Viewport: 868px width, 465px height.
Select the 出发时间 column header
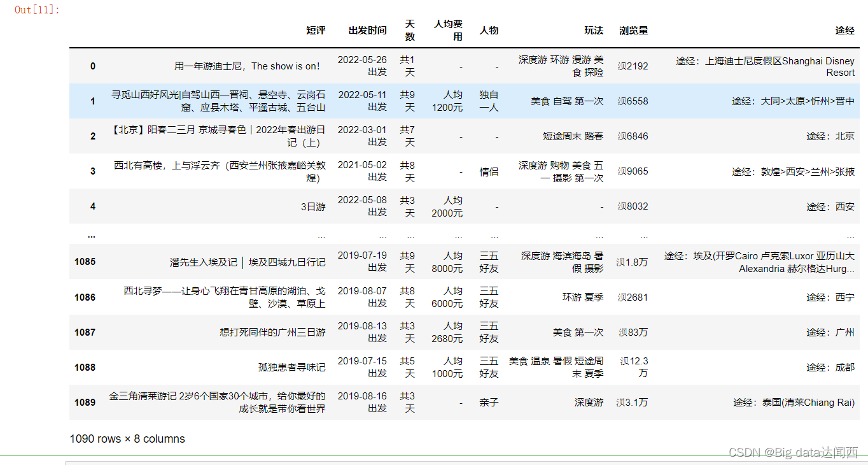tap(367, 31)
